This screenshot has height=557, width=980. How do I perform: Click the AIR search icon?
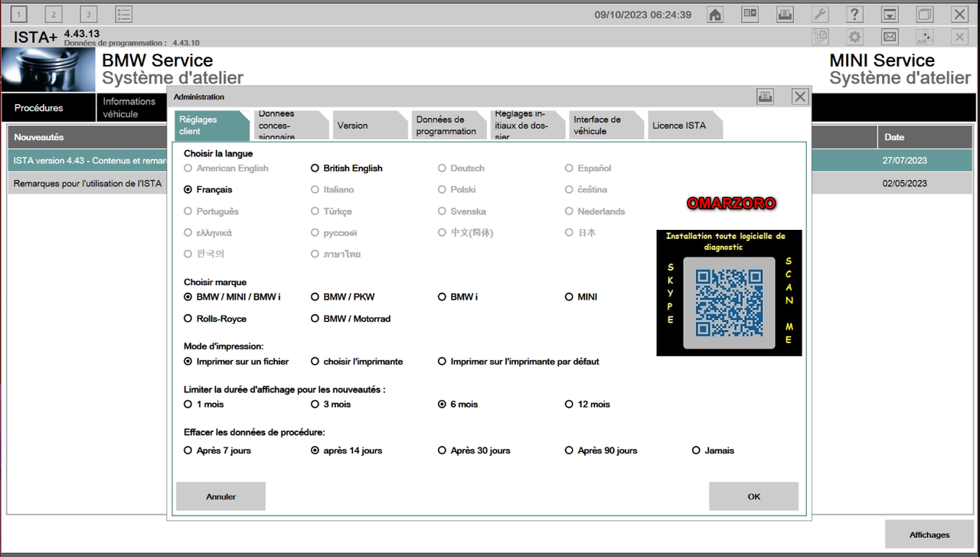925,37
